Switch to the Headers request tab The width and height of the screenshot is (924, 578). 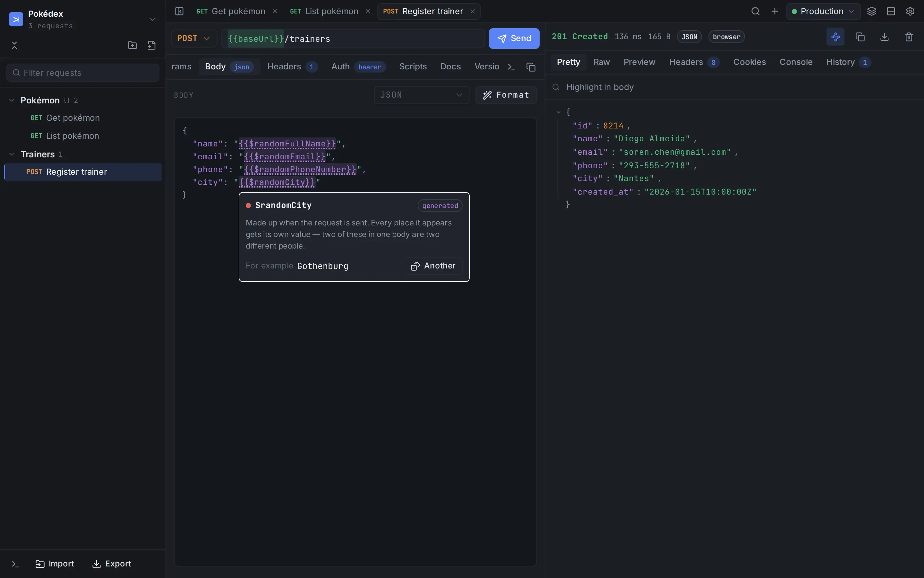pos(293,67)
